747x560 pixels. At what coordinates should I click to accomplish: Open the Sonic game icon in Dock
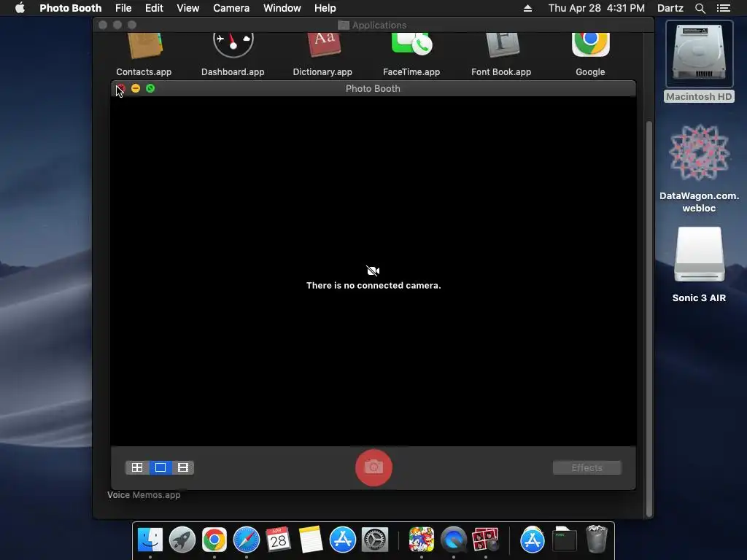click(421, 540)
